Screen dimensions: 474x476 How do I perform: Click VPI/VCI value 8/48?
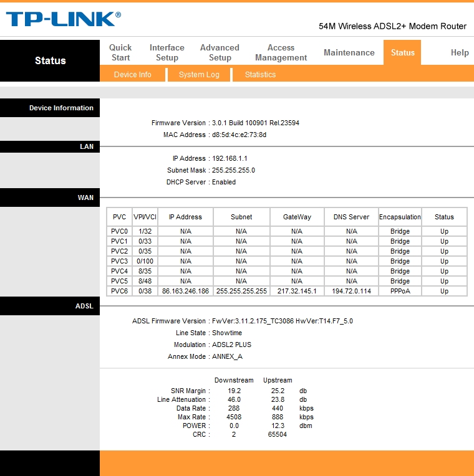point(145,281)
